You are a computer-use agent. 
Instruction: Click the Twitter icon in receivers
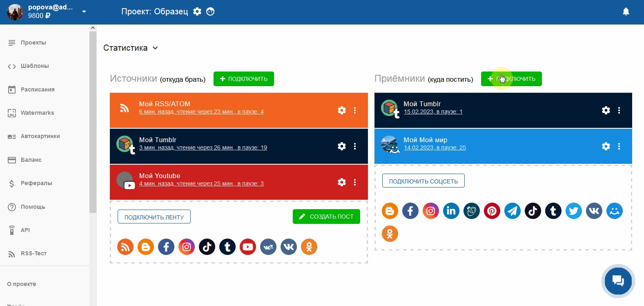pyautogui.click(x=573, y=211)
